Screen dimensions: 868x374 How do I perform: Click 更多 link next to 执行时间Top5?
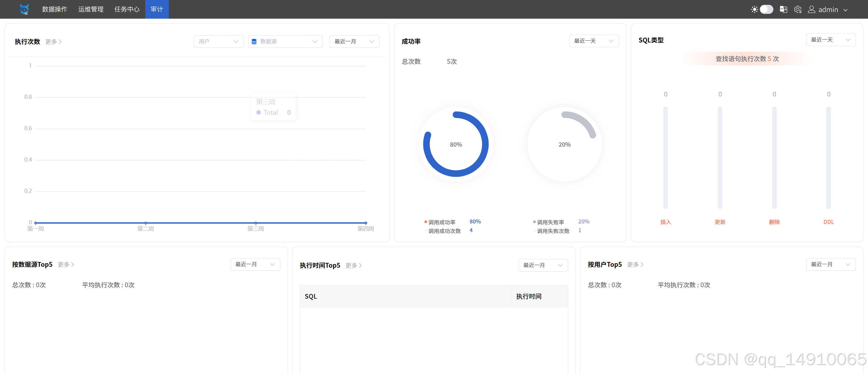coord(351,266)
